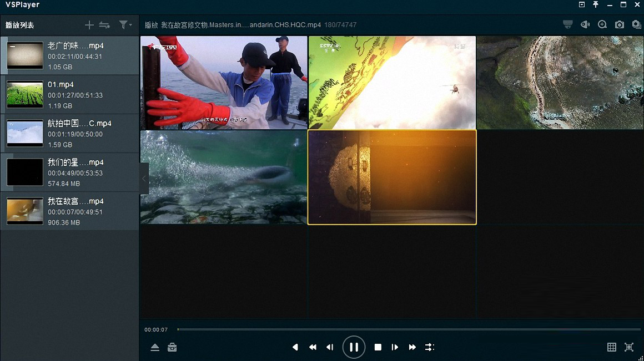This screenshot has height=361, width=644.
Task: Select 我们的星….mp4 in the playlist
Action: [x=70, y=172]
